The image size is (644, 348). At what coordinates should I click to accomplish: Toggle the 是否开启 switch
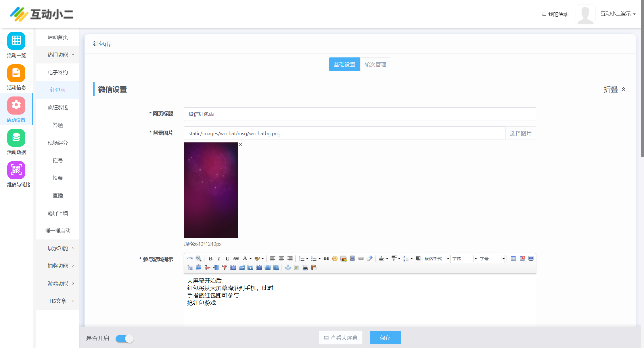click(x=125, y=339)
